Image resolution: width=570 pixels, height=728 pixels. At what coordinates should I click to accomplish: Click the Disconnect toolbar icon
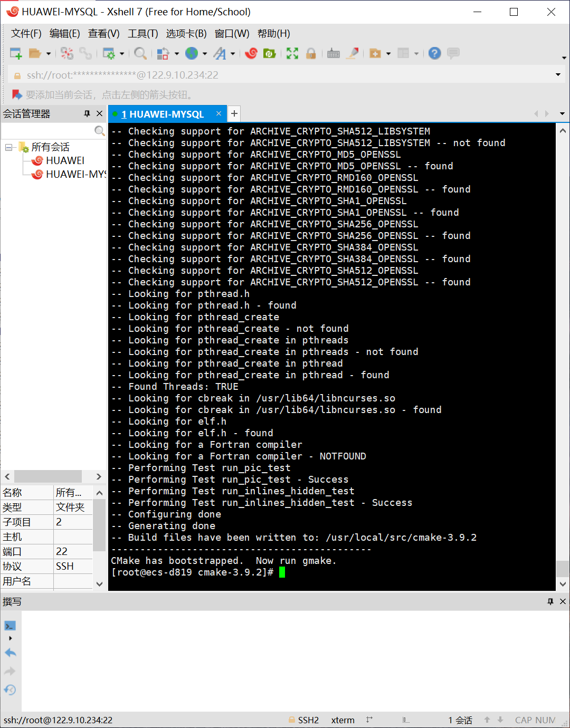[x=67, y=53]
